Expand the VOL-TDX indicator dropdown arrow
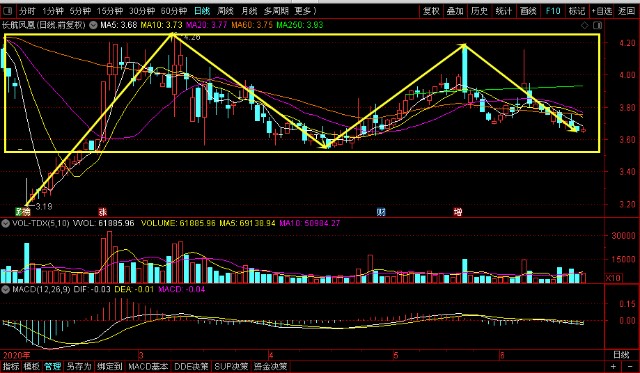The image size is (640, 373). [x=6, y=223]
